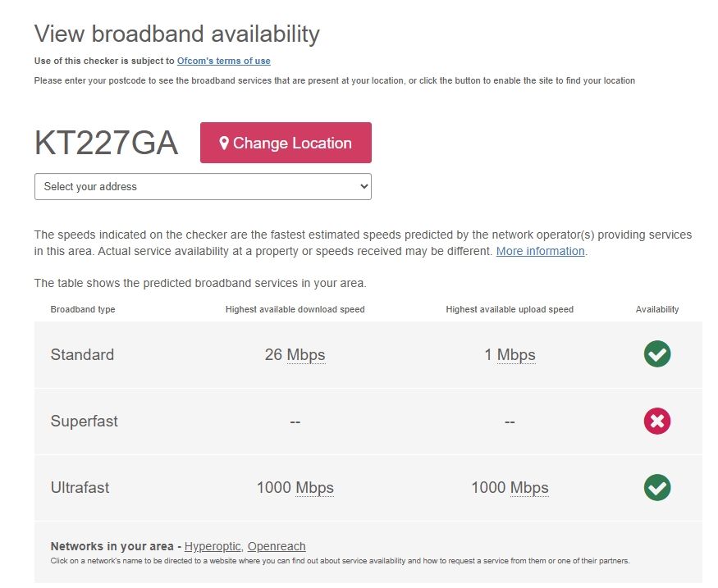718x588 pixels.
Task: Click the Standard broadband type row label
Action: tap(82, 355)
